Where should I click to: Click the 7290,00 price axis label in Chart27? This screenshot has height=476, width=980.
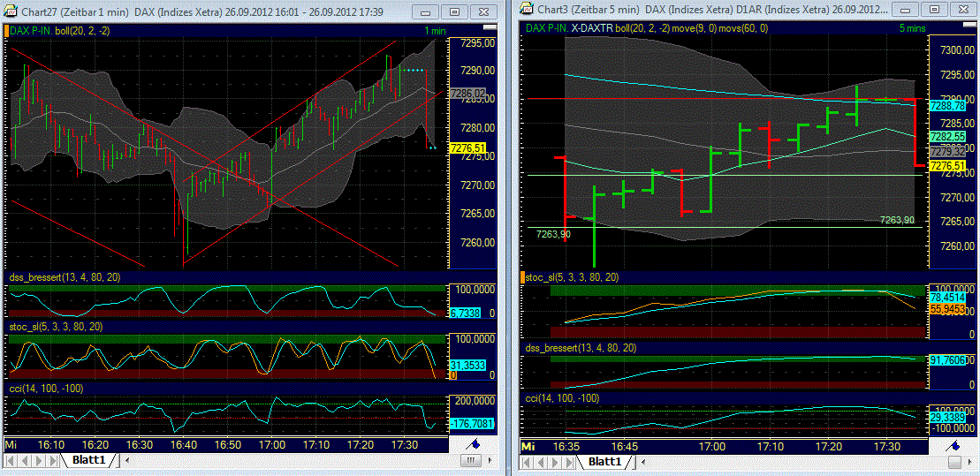[x=477, y=71]
